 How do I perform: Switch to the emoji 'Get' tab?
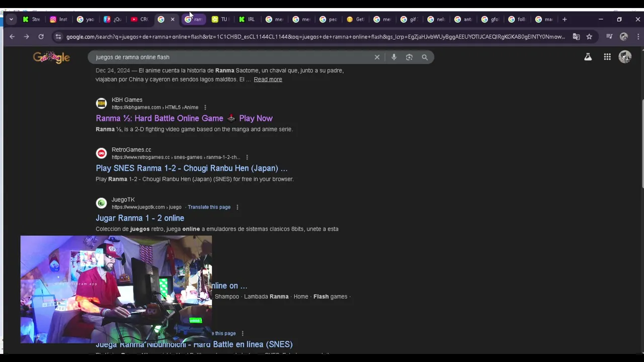(355, 19)
